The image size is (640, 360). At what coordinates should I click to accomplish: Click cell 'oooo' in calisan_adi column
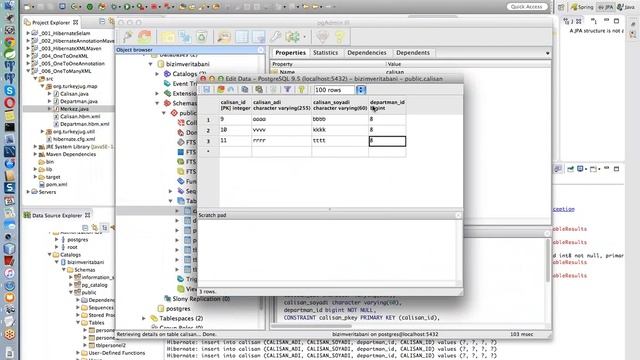click(x=281, y=119)
